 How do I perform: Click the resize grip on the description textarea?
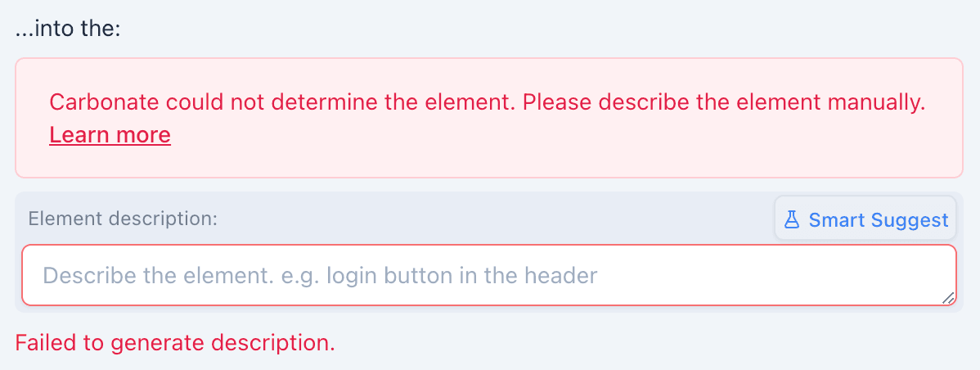click(948, 299)
